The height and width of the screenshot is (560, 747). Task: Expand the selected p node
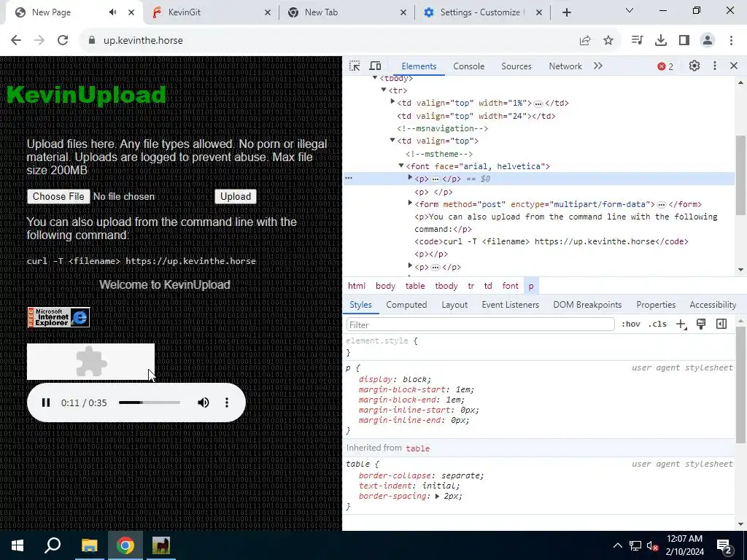[x=410, y=178]
